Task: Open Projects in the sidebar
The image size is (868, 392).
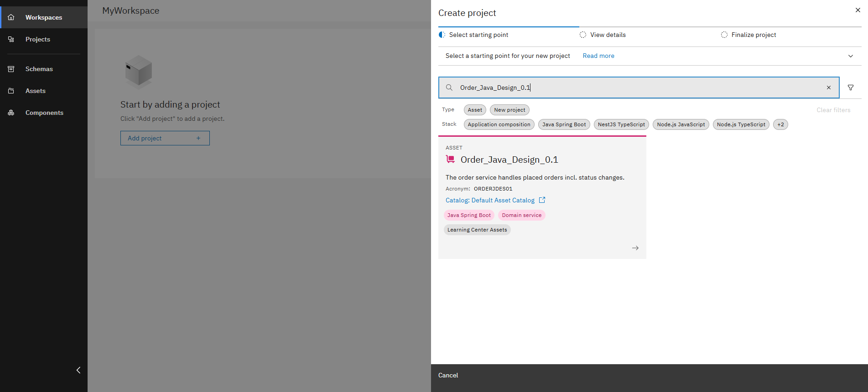Action: click(44, 39)
